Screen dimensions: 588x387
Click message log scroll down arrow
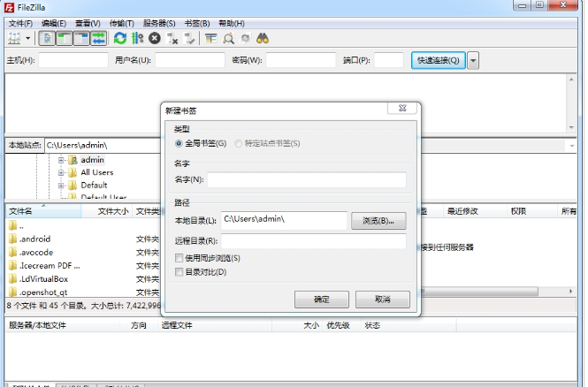click(x=571, y=127)
